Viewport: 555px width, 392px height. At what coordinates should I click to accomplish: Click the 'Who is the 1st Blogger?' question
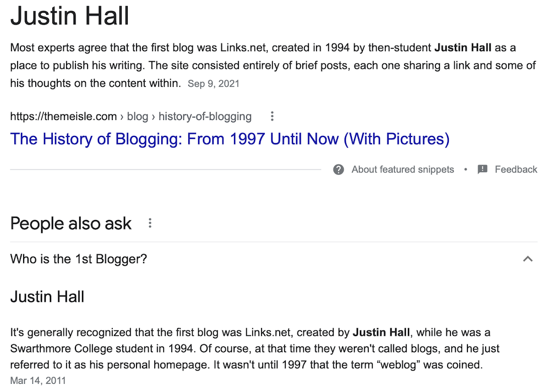click(x=79, y=259)
